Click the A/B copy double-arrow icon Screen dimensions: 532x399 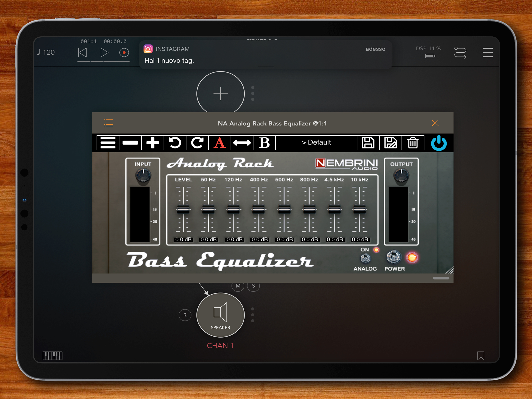(242, 143)
